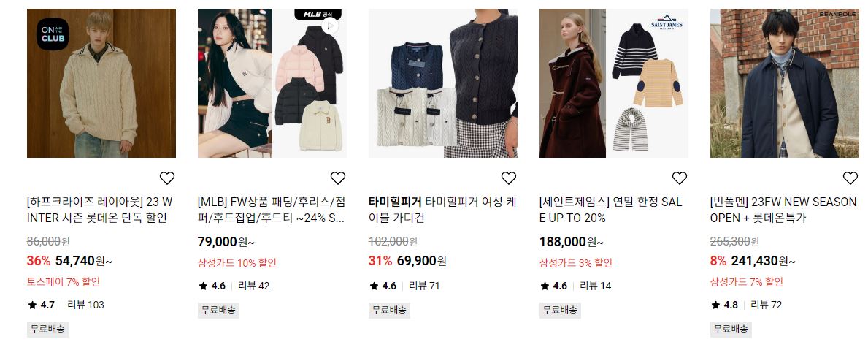Open 리뷰 103 reviews link
Screen dimensions: 868x350
(x=86, y=305)
